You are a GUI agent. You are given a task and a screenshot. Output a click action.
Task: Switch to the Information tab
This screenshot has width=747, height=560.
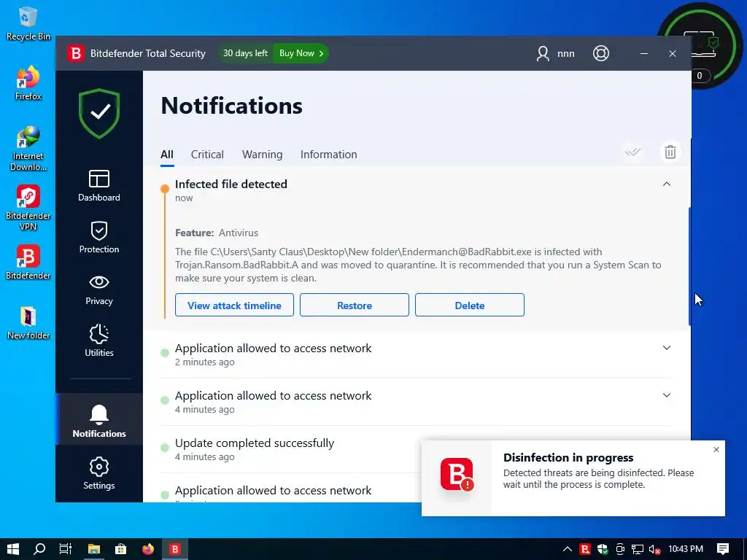329,155
